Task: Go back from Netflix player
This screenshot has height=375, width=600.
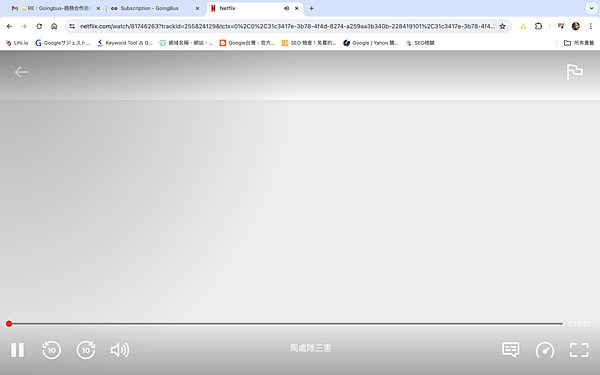Action: coord(21,72)
